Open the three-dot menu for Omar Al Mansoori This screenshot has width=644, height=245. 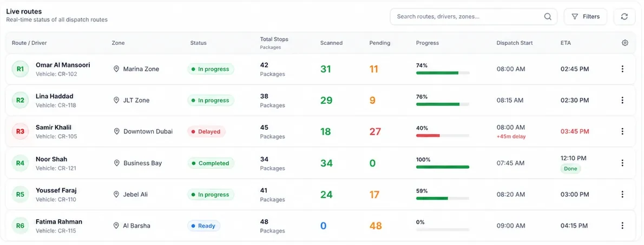pos(622,69)
